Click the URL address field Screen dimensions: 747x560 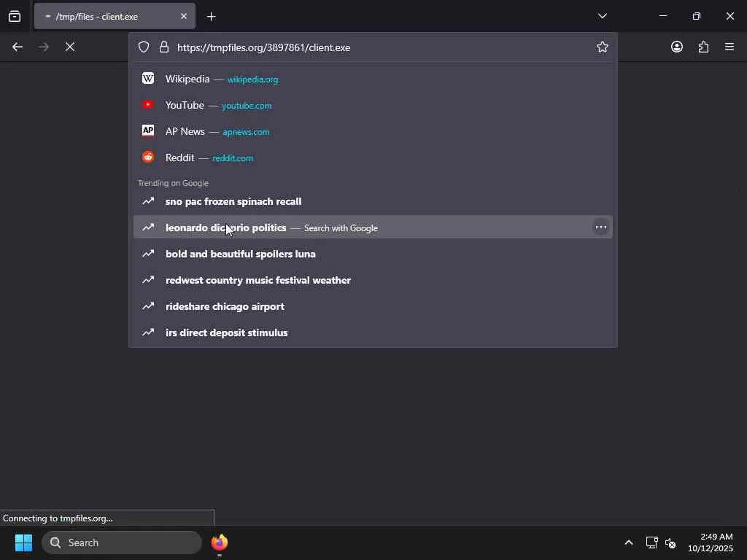[x=379, y=47]
